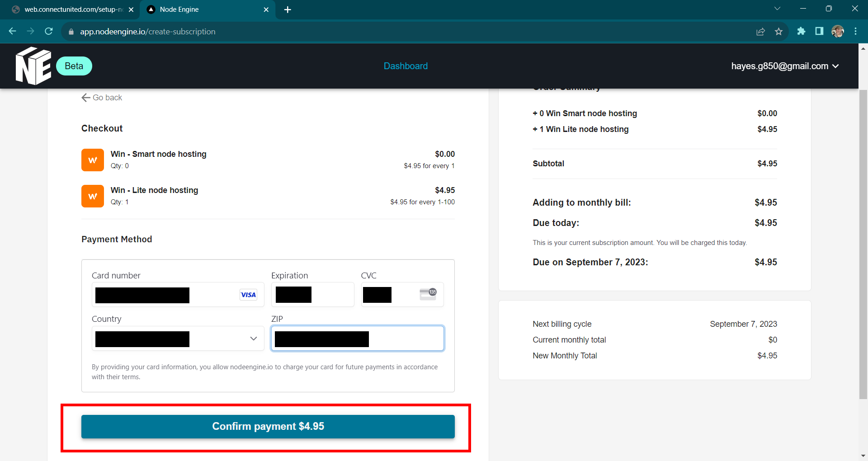
Task: Click the '$4.95 for every 1-100' text
Action: pyautogui.click(x=423, y=202)
